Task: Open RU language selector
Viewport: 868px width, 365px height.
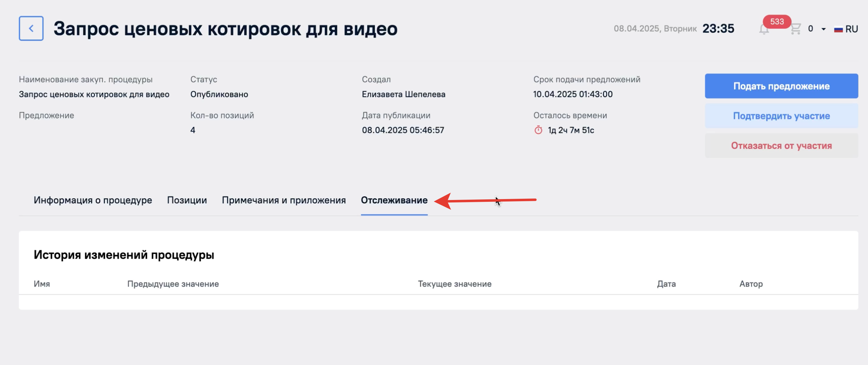Action: click(x=851, y=29)
